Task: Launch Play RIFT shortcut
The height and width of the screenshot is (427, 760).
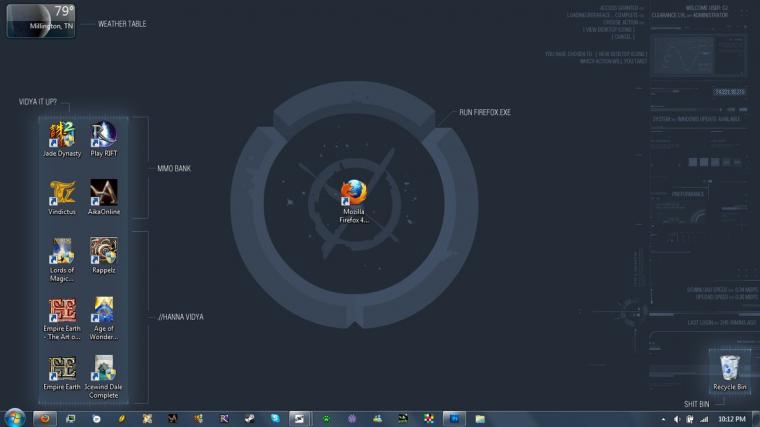Action: (x=103, y=134)
